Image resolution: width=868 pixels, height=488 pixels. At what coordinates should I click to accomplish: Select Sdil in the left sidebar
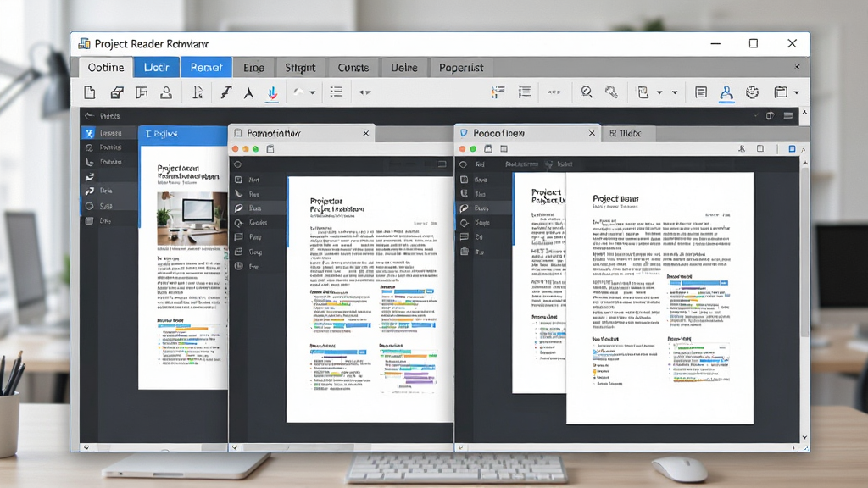coord(109,206)
